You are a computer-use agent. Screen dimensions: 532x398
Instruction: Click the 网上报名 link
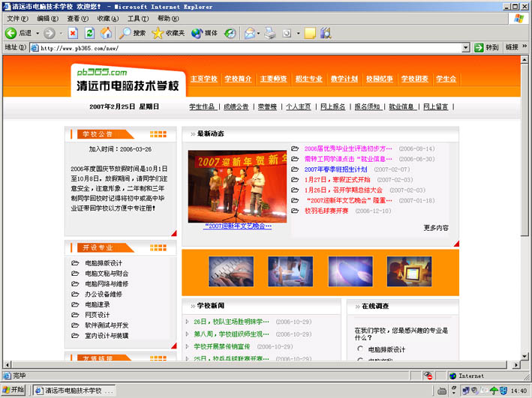[x=332, y=106]
